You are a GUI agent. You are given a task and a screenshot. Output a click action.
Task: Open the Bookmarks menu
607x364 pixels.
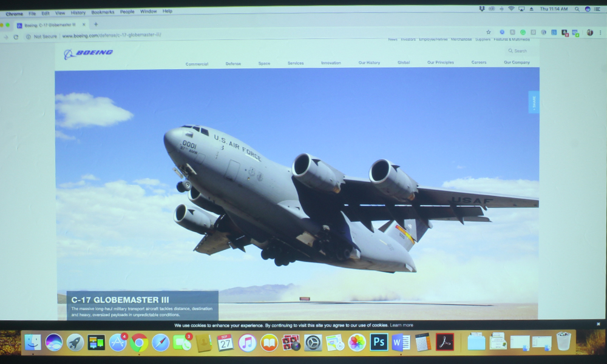click(103, 12)
